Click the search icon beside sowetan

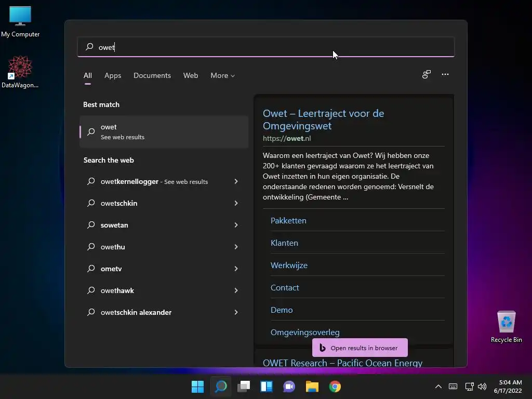point(91,224)
